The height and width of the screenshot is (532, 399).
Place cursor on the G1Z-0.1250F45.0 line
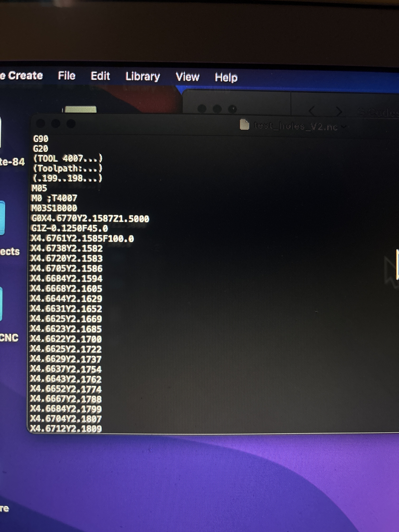click(x=69, y=228)
